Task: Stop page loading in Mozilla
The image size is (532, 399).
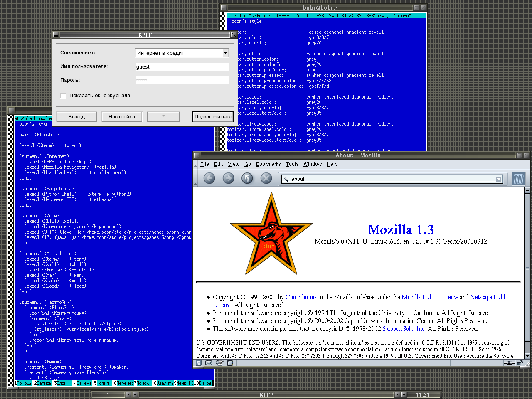Action: coord(266,178)
